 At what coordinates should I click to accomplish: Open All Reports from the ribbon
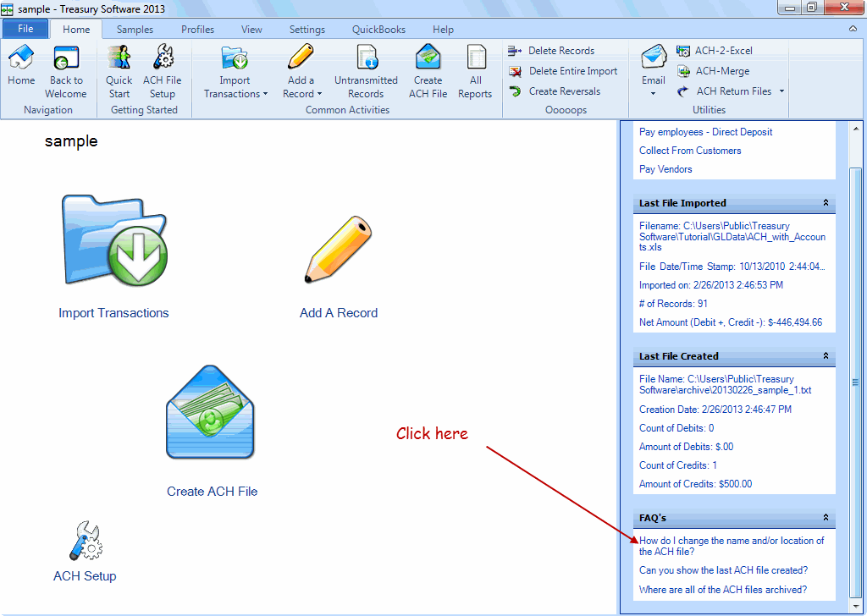(x=476, y=58)
